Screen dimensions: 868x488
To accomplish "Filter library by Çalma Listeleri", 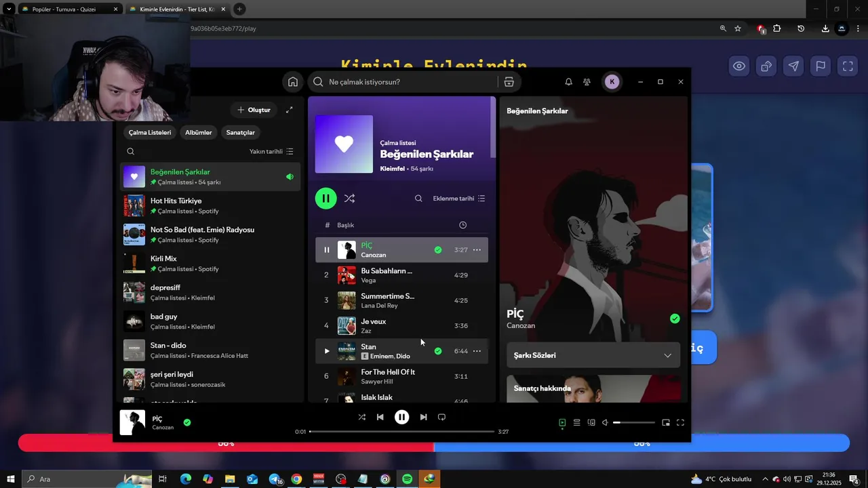I will 150,133.
